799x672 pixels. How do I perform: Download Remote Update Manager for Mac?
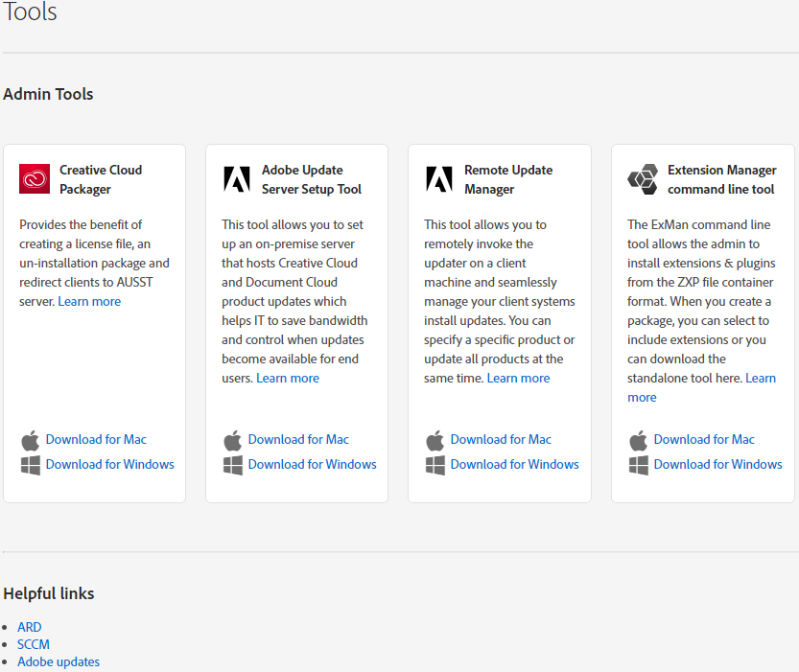(501, 440)
